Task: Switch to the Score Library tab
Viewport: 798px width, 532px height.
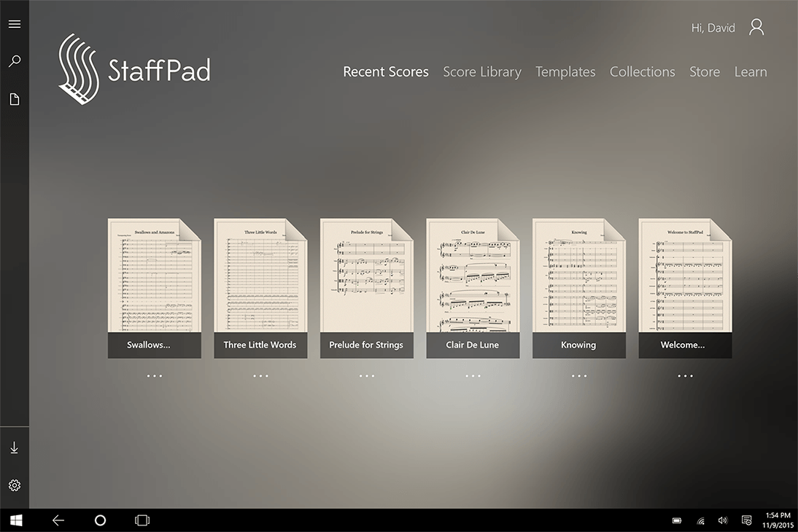Action: point(481,71)
